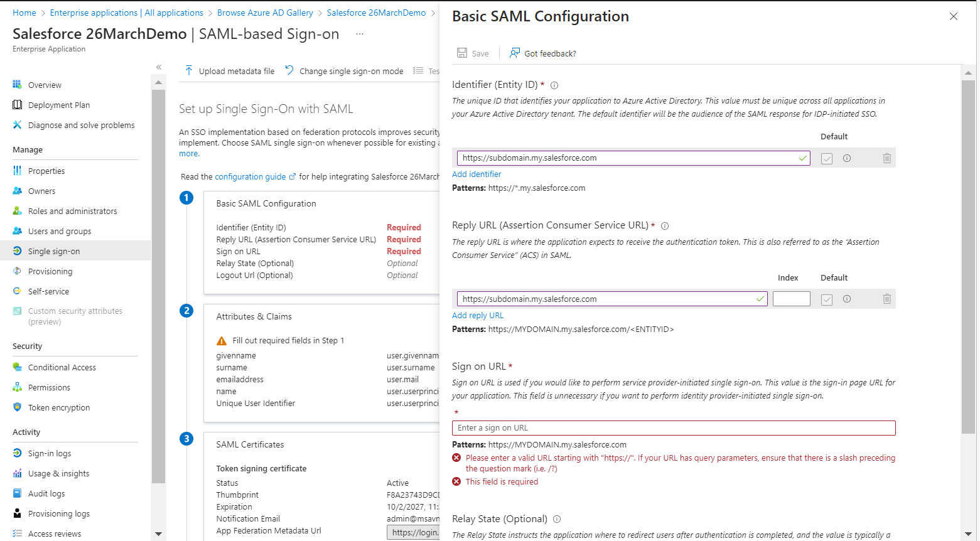Click the Add identifier link

pyautogui.click(x=477, y=174)
